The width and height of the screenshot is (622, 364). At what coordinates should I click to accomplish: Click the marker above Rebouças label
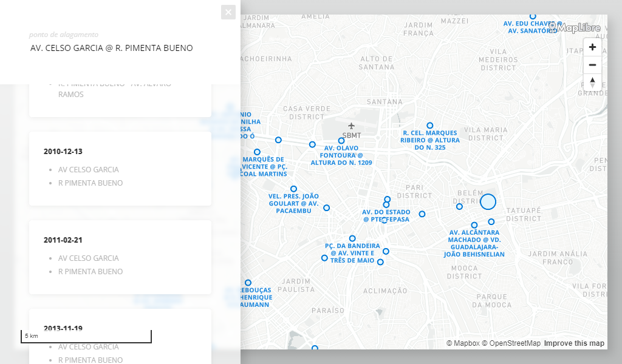tap(248, 283)
